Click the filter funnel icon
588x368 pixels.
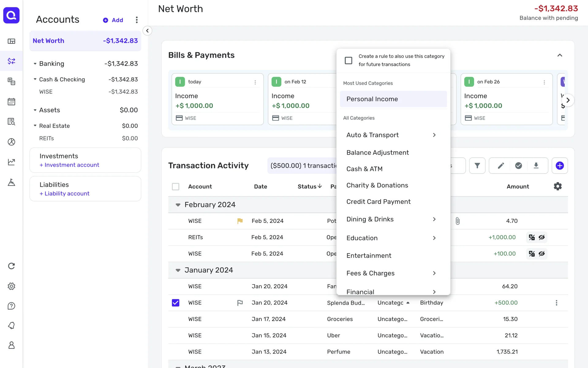tap(477, 166)
